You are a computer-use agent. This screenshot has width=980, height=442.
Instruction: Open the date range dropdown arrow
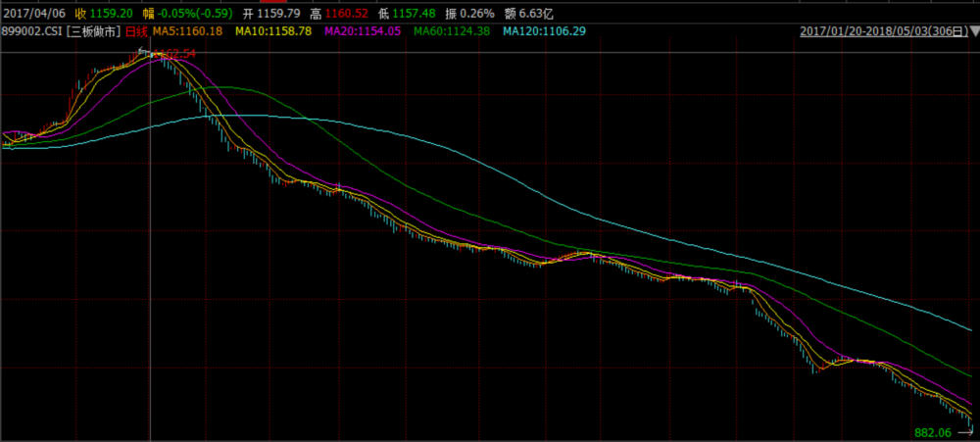[x=971, y=32]
